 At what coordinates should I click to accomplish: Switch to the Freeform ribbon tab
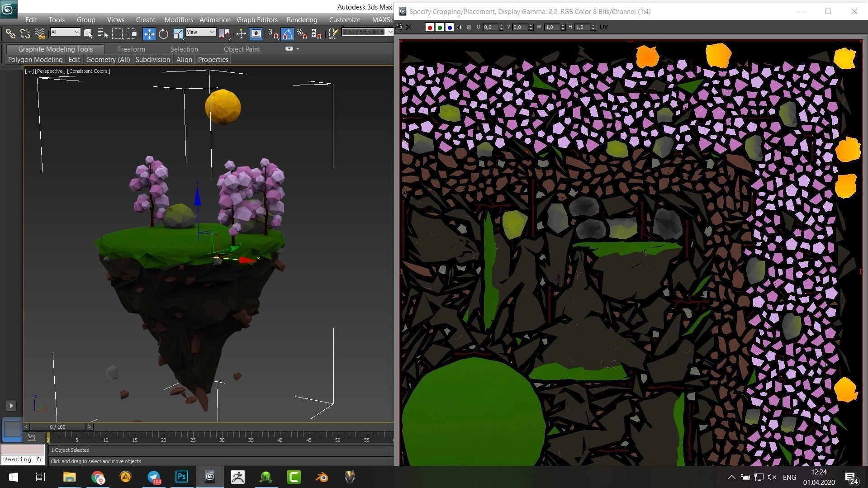coord(131,49)
